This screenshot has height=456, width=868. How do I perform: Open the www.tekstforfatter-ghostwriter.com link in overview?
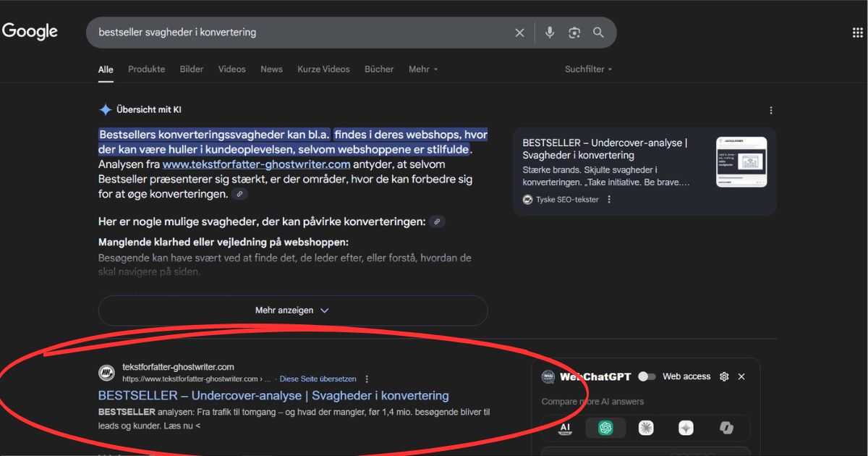click(x=256, y=164)
